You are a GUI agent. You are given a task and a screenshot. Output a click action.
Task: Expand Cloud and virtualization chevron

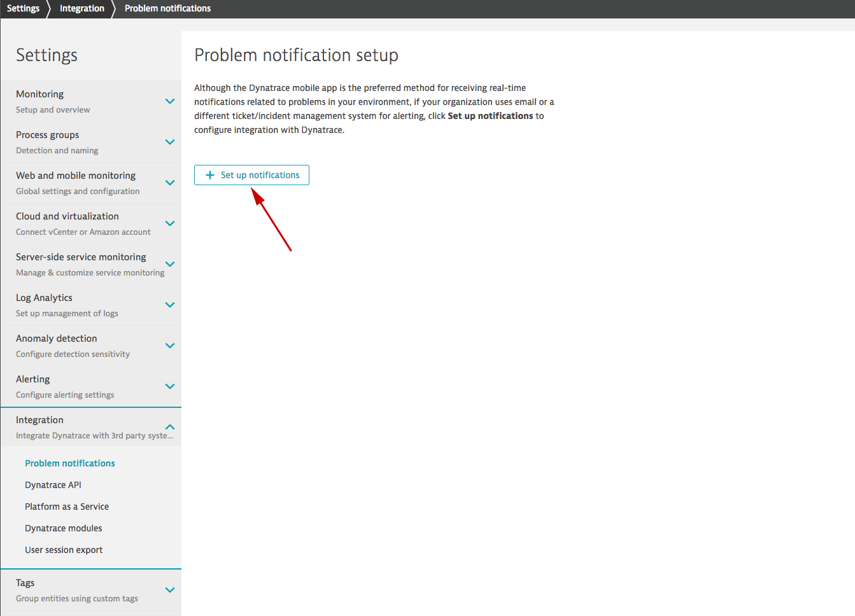coord(170,223)
